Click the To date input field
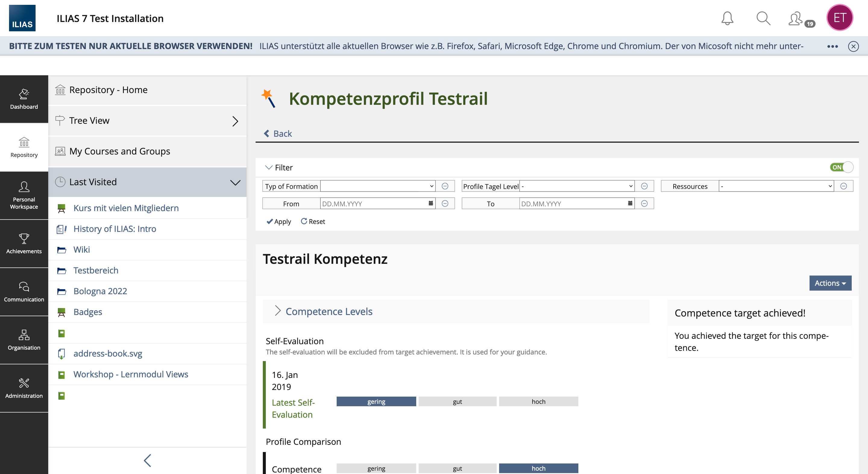 coord(573,204)
